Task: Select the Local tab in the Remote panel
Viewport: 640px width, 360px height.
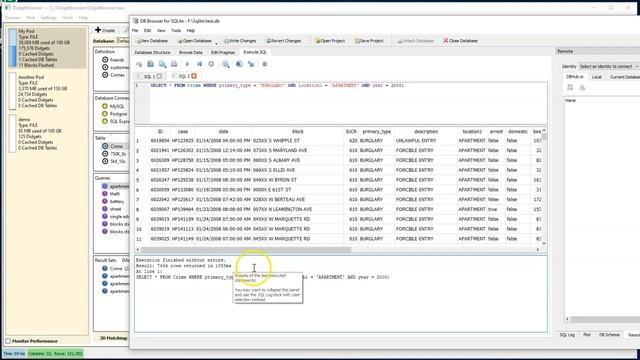Action: (x=596, y=77)
